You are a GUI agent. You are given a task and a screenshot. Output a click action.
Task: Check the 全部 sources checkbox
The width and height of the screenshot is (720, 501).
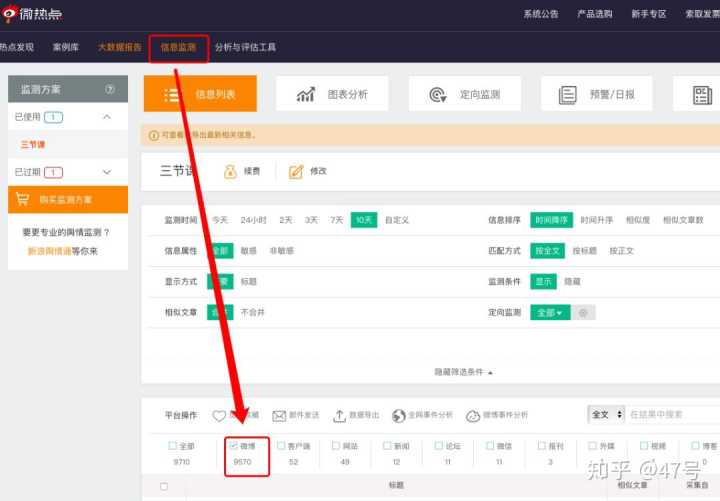(x=172, y=446)
